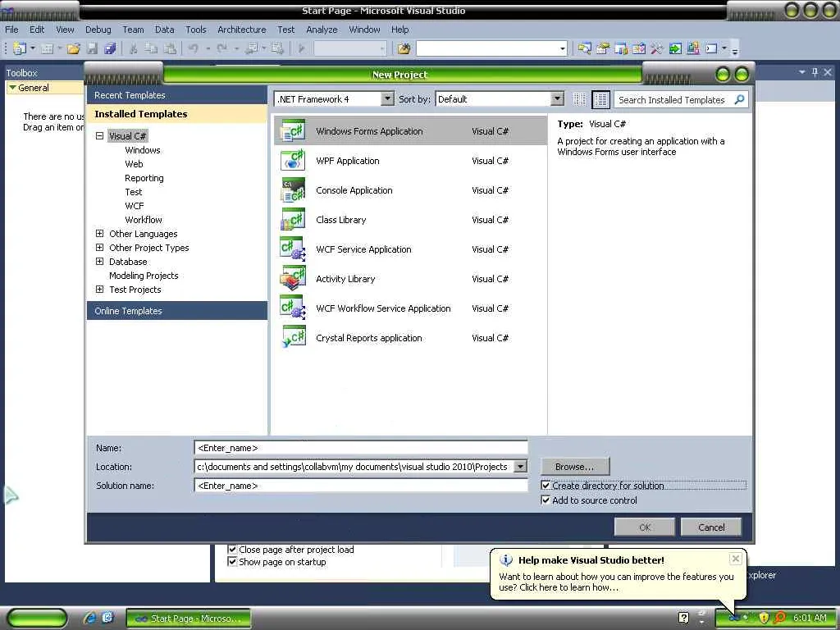Expand the Test Projects tree node

tap(99, 289)
